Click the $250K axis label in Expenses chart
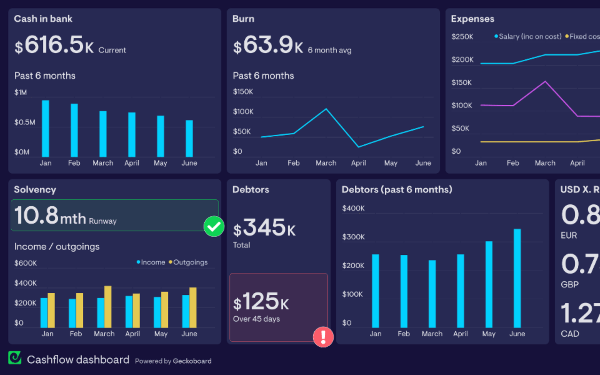The width and height of the screenshot is (600, 375). (462, 37)
